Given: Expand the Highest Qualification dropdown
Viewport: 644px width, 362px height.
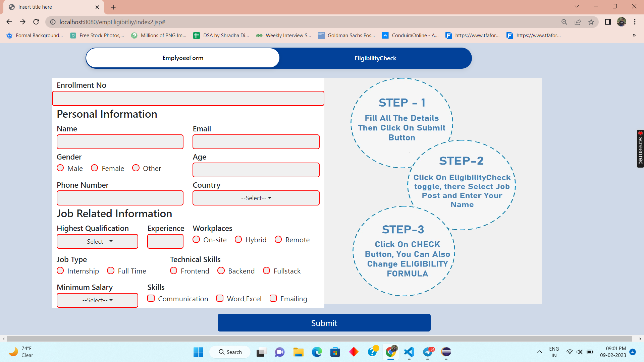Looking at the screenshot, I should (97, 241).
